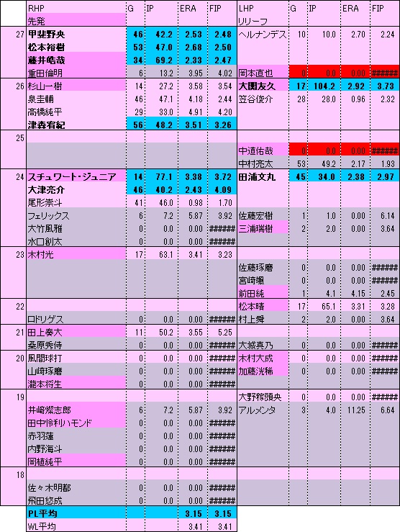Select LHP player 加藤洸稀
Image resolution: width=400 pixels, height=532 pixels.
[263, 371]
